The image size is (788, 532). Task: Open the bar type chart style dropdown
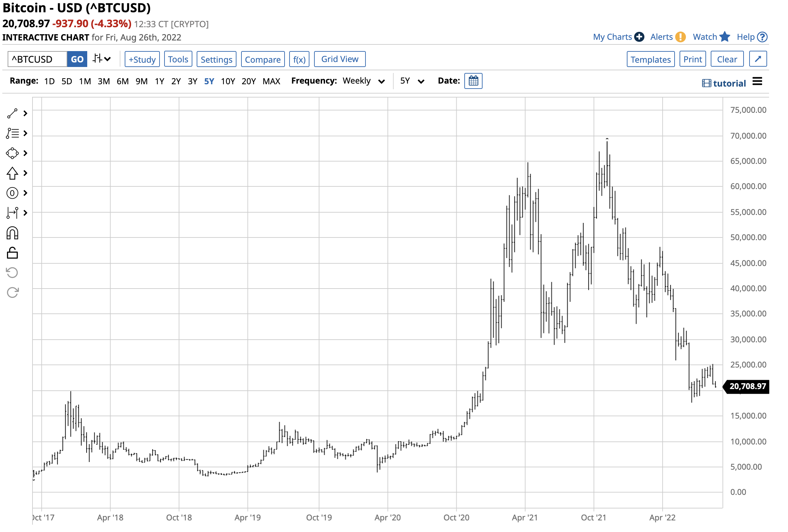tap(102, 59)
